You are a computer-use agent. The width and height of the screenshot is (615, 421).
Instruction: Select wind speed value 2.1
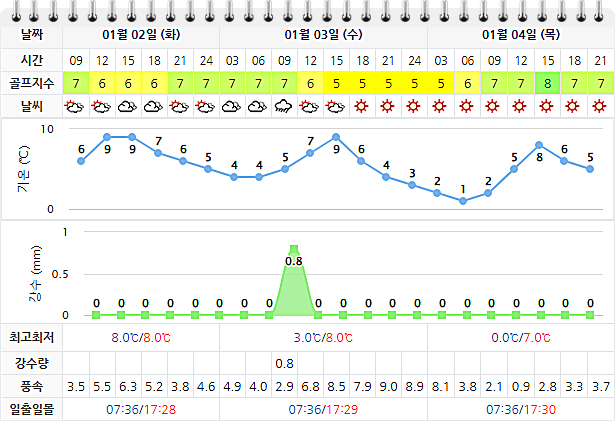494,387
